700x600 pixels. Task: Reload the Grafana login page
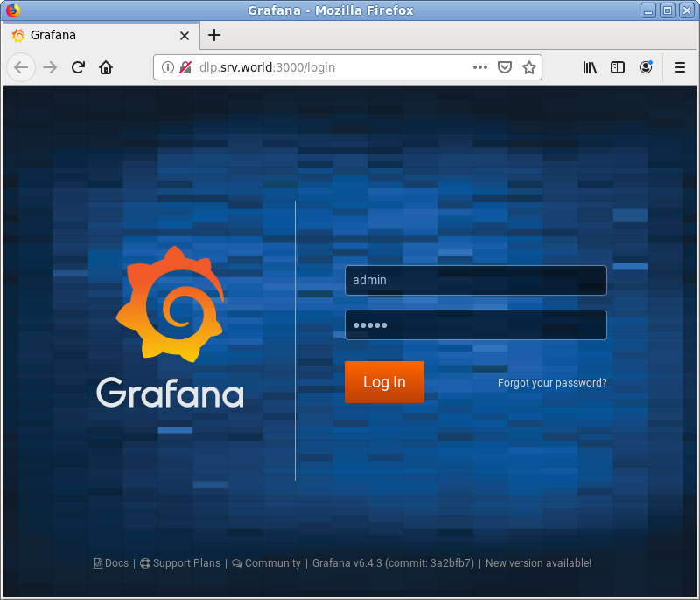(78, 67)
